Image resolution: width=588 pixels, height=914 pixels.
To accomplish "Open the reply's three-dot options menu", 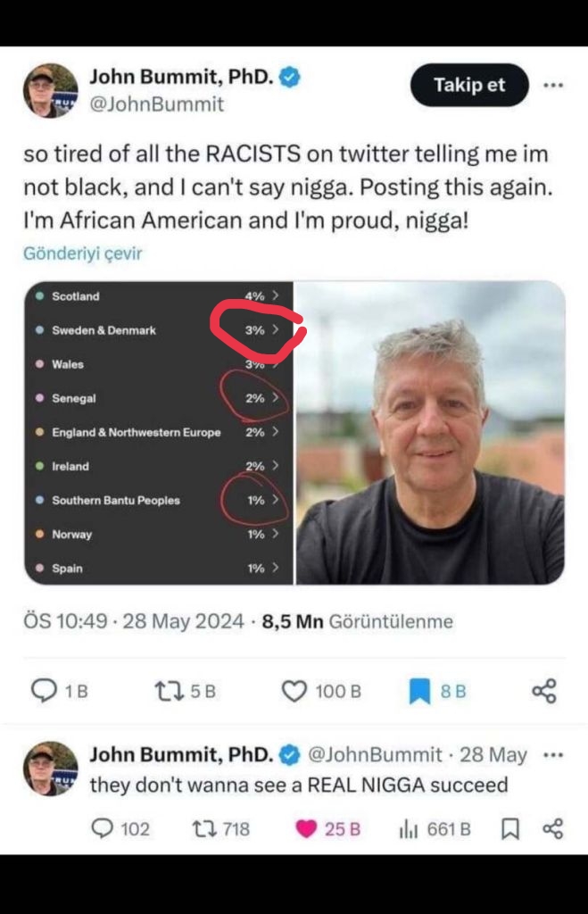I will click(x=553, y=755).
